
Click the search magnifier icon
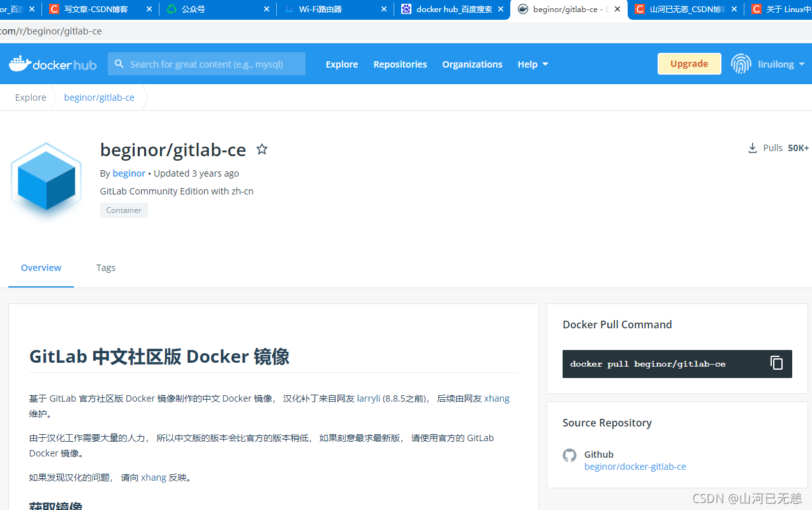coord(119,64)
